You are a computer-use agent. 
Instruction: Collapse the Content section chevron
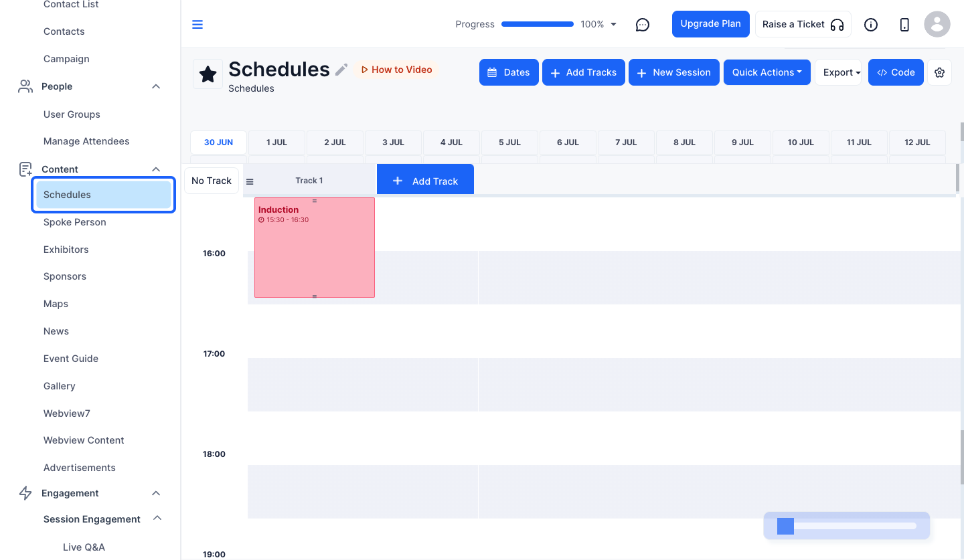point(156,169)
